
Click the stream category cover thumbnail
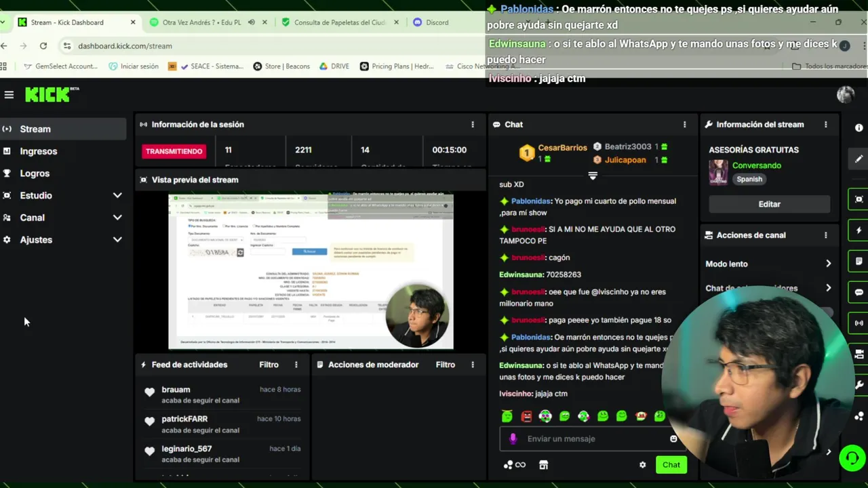718,172
